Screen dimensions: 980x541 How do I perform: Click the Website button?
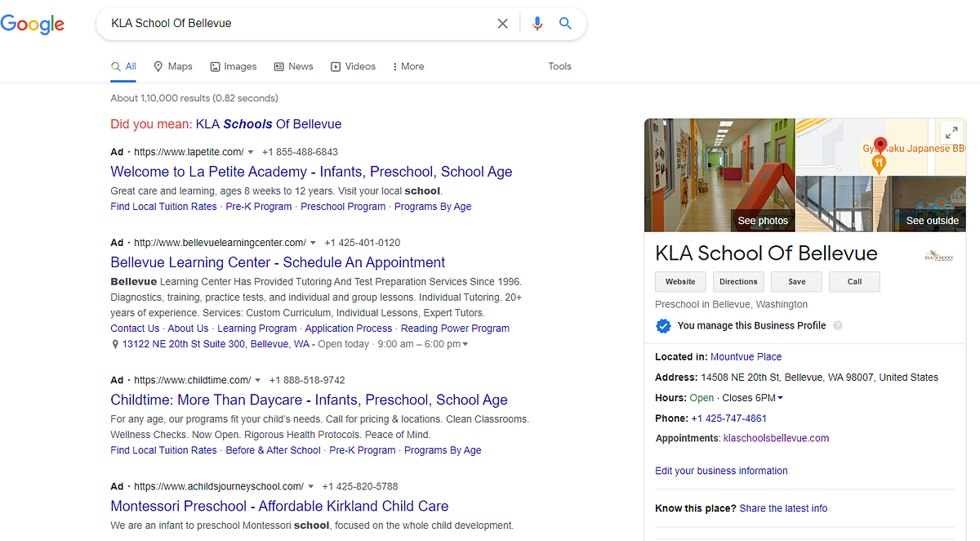click(680, 282)
